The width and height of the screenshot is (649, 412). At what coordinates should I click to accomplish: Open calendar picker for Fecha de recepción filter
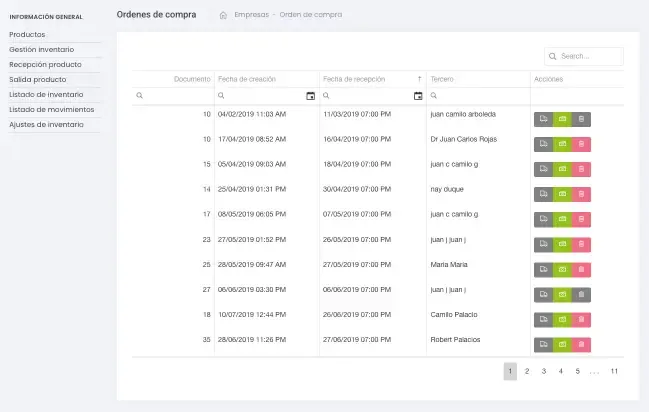click(x=418, y=96)
